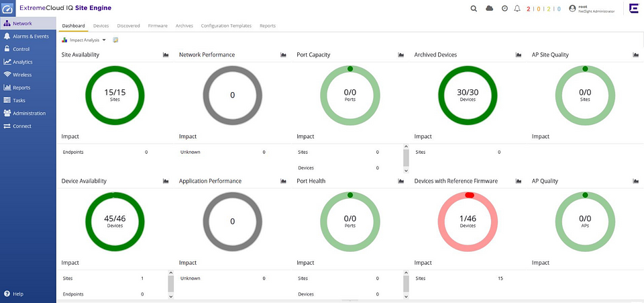Click the AP Quality chart icon
The image size is (644, 303).
click(635, 181)
